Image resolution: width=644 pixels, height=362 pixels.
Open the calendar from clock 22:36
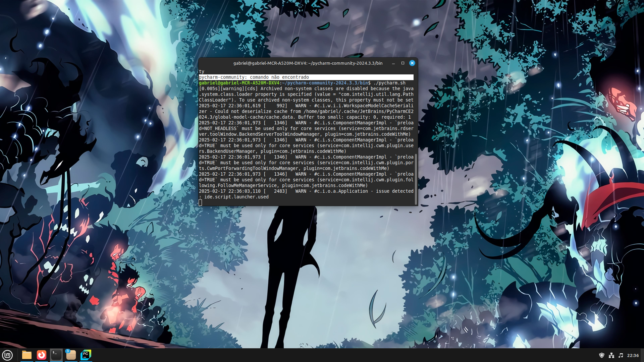coord(633,355)
